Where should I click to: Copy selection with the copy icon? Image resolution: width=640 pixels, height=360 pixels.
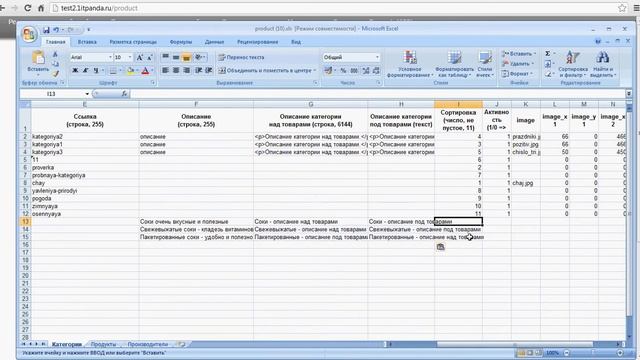point(56,64)
